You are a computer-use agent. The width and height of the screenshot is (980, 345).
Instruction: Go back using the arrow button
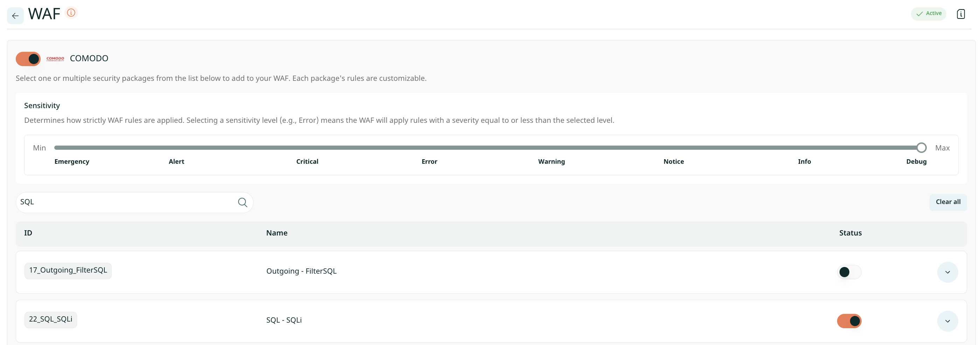point(15,16)
